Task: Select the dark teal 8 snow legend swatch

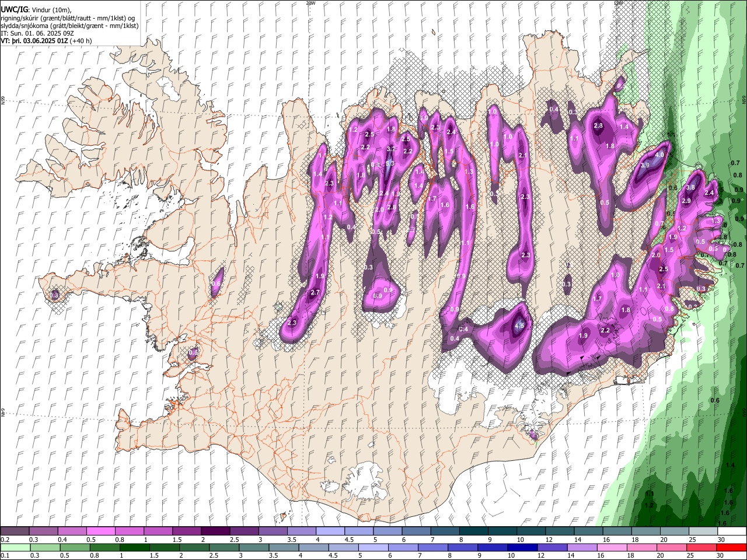Action: click(x=473, y=531)
